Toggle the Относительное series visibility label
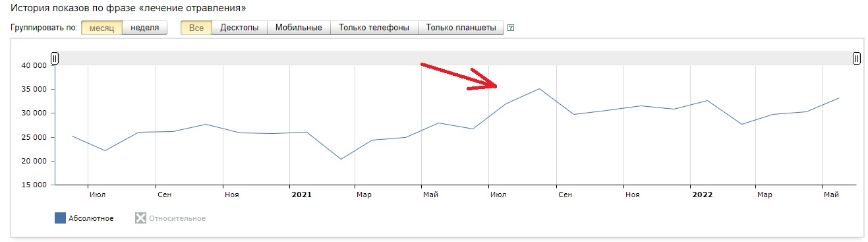 click(x=177, y=218)
